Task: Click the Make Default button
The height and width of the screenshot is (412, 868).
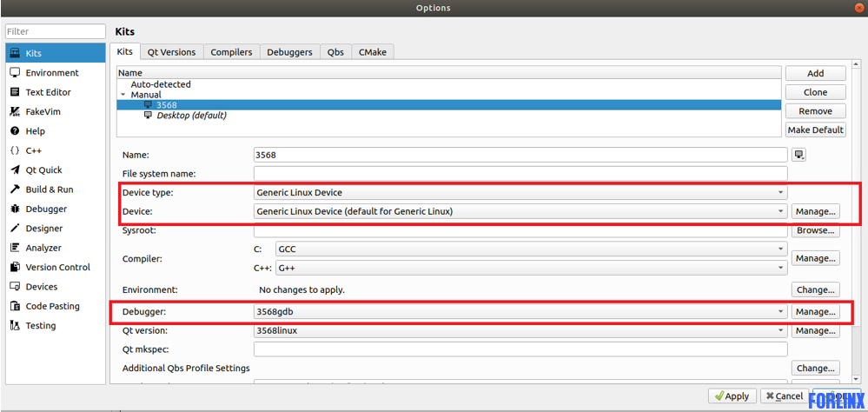Action: point(815,130)
